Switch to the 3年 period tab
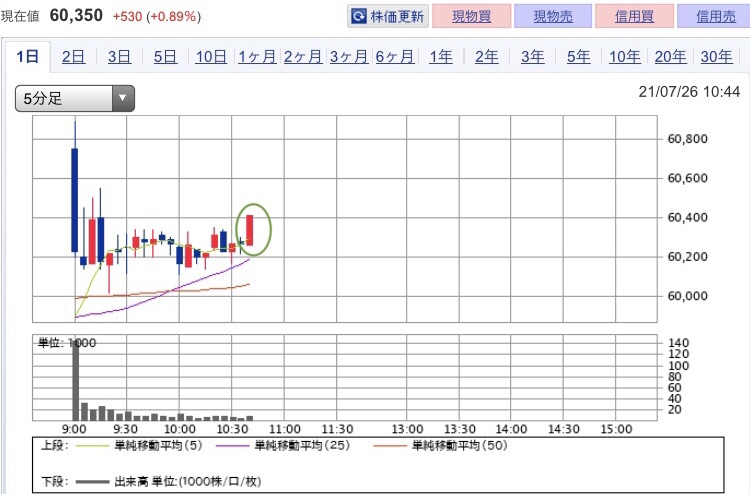 532,57
